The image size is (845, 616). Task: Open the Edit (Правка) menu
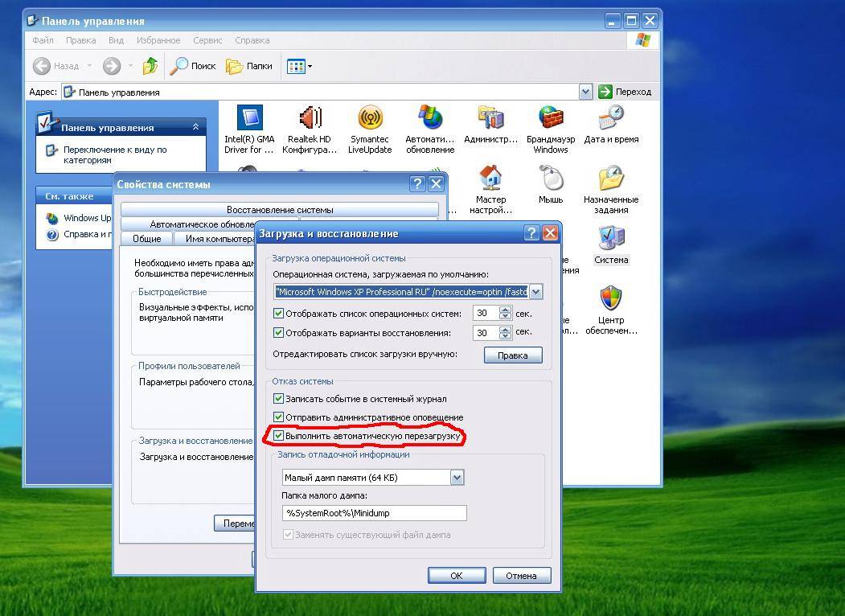(81, 40)
